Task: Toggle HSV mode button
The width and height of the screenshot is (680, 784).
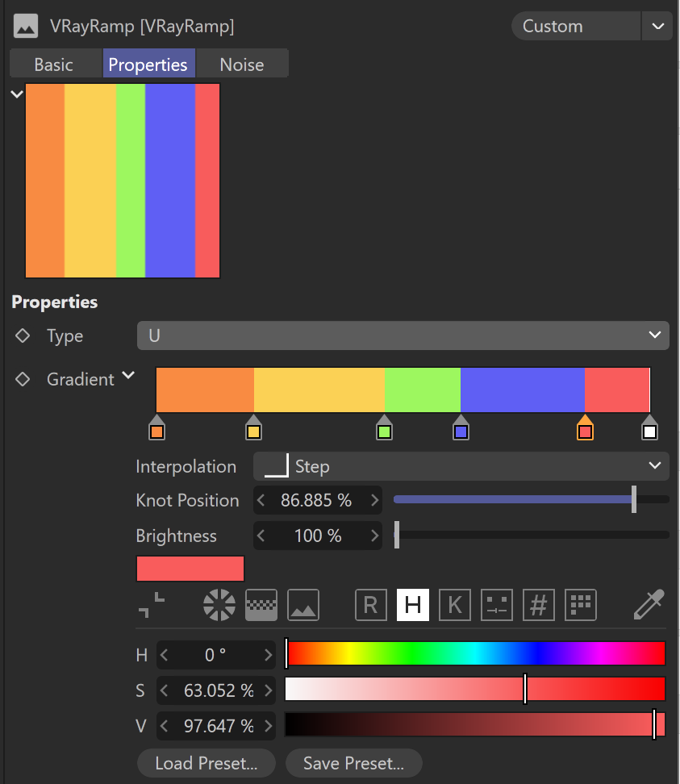Action: click(x=412, y=605)
